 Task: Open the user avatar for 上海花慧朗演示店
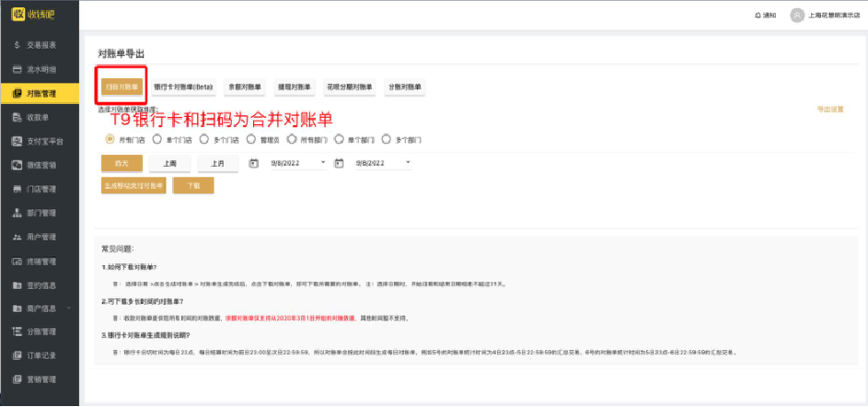(796, 15)
